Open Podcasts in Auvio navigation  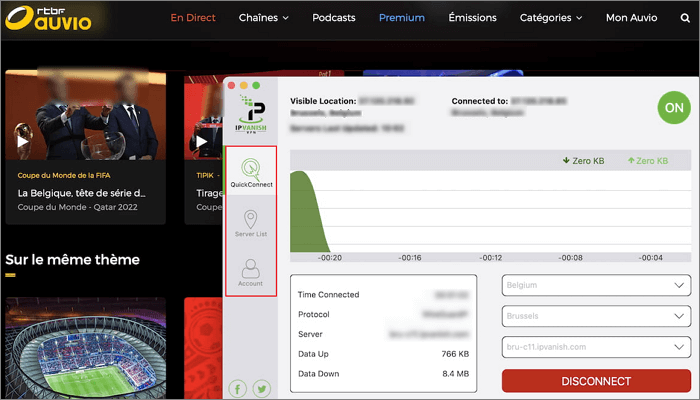click(333, 18)
